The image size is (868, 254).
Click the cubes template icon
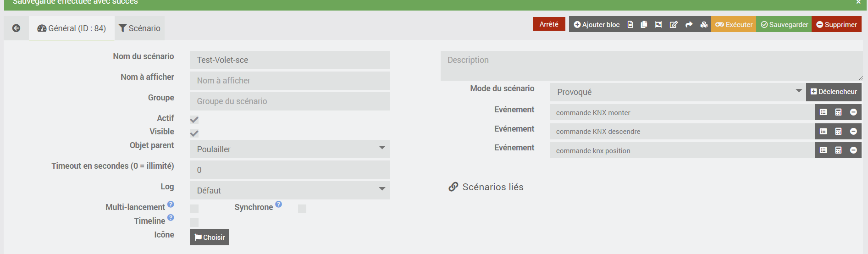[x=704, y=25]
